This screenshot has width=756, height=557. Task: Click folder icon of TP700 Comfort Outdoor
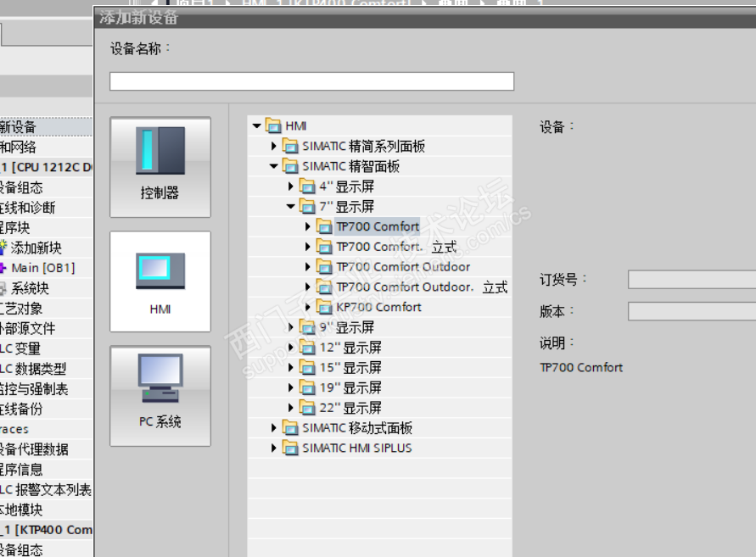[324, 266]
